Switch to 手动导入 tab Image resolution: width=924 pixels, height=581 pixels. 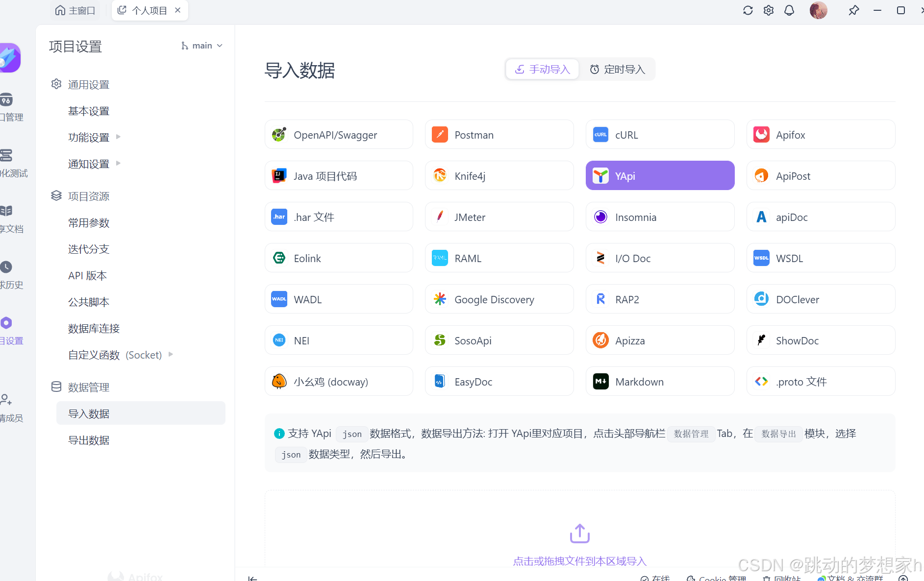tap(542, 70)
